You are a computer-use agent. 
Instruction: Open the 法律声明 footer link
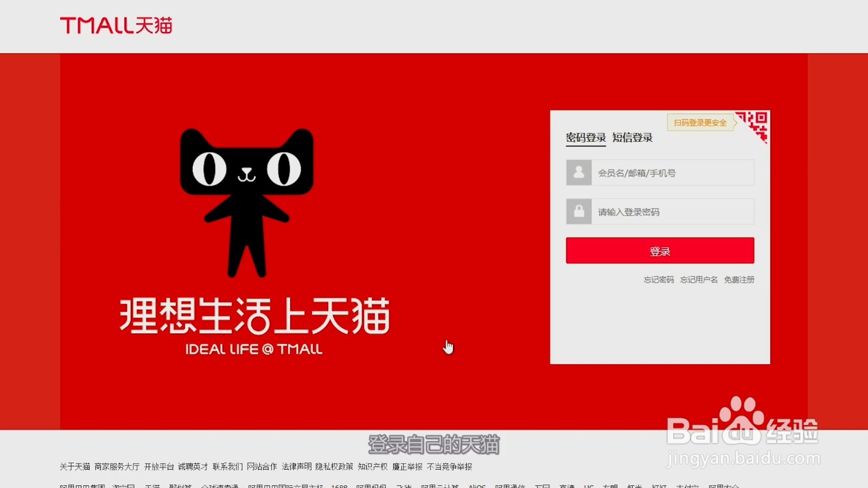pyautogui.click(x=297, y=467)
